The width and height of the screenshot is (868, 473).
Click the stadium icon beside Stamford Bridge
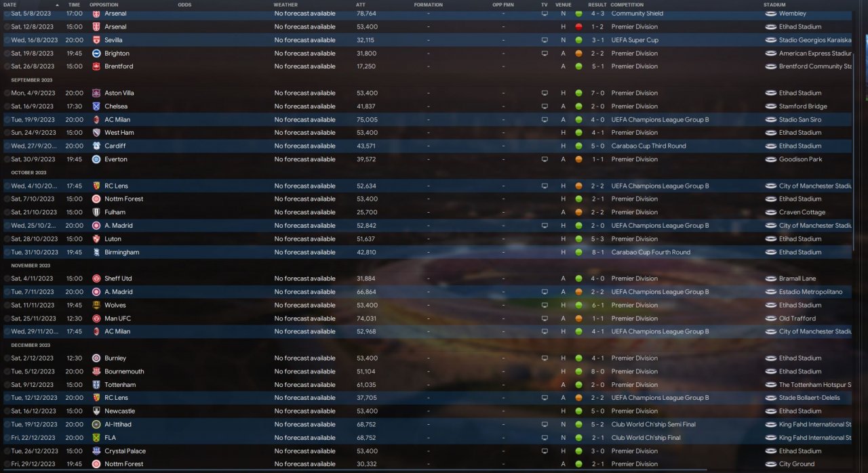770,106
